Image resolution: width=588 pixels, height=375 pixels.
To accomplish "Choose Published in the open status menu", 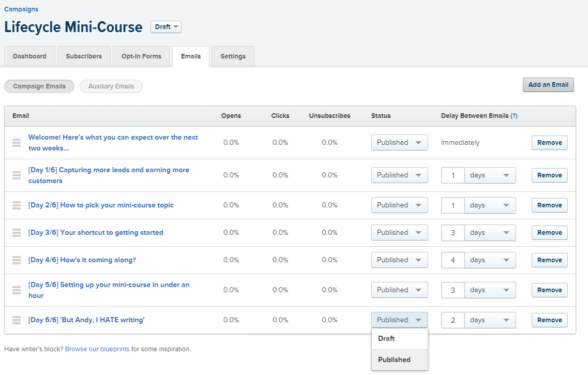I will (399, 359).
